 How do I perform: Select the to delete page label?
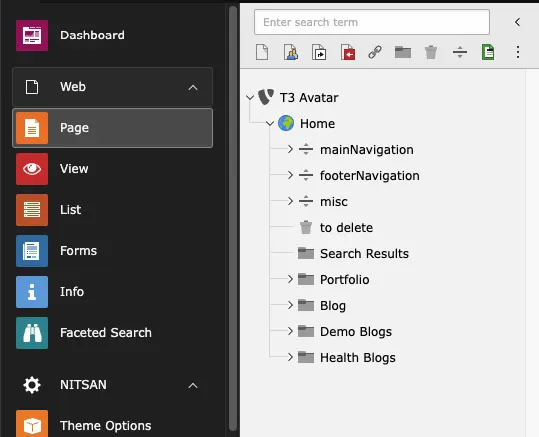pos(346,228)
